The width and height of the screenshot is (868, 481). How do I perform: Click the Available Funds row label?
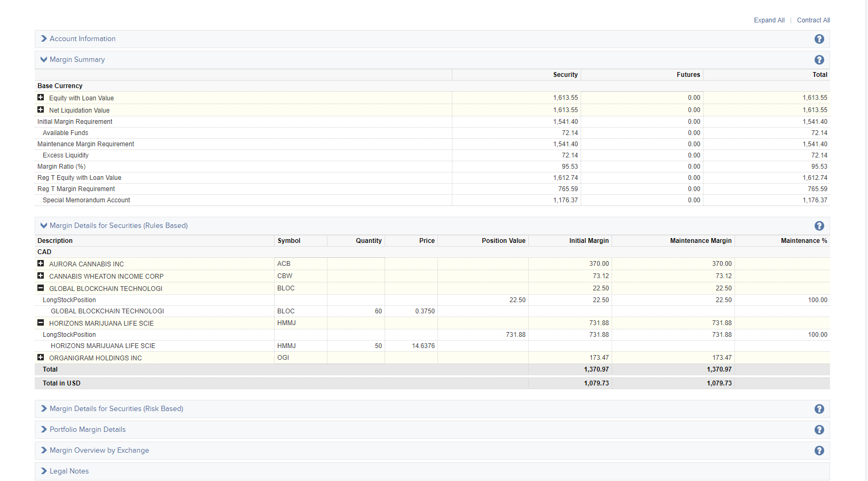coord(65,133)
